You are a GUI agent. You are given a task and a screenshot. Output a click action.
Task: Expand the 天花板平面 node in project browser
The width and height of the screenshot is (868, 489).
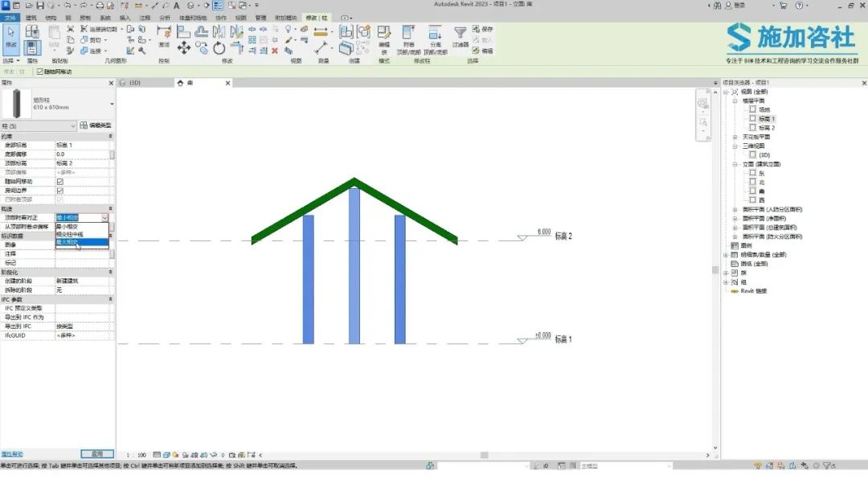click(735, 137)
